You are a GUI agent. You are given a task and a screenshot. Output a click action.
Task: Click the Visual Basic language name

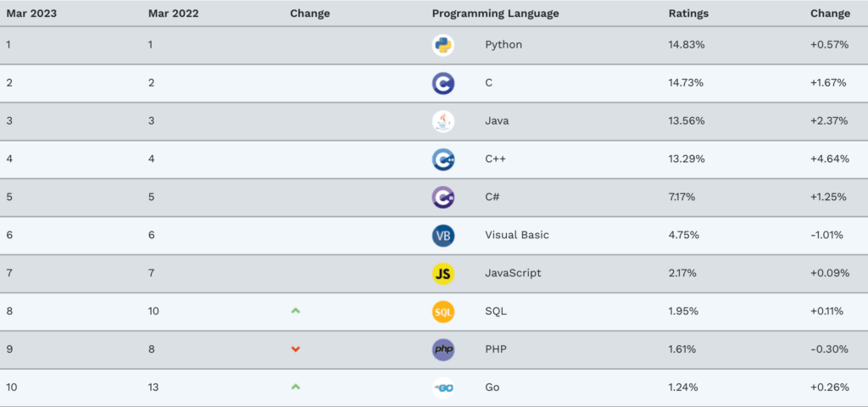(x=516, y=235)
